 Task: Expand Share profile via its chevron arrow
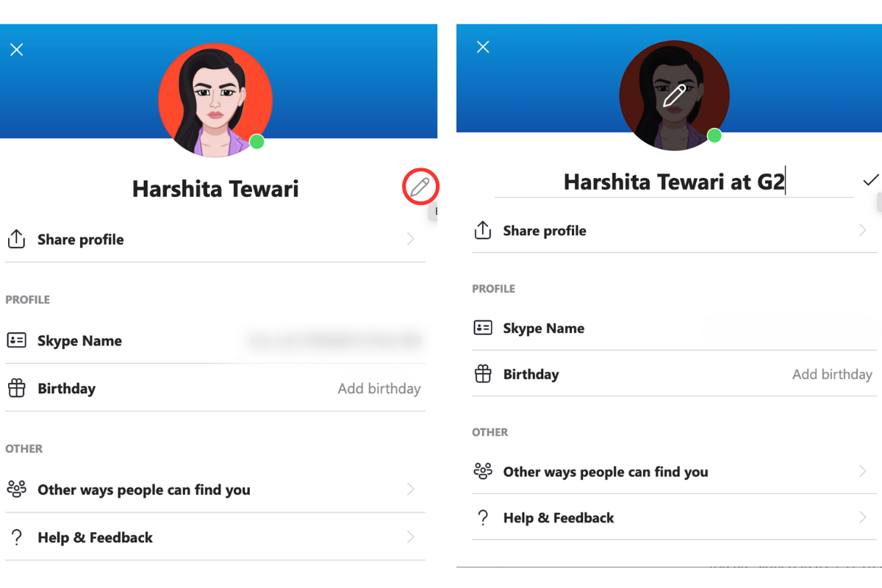[x=411, y=238]
